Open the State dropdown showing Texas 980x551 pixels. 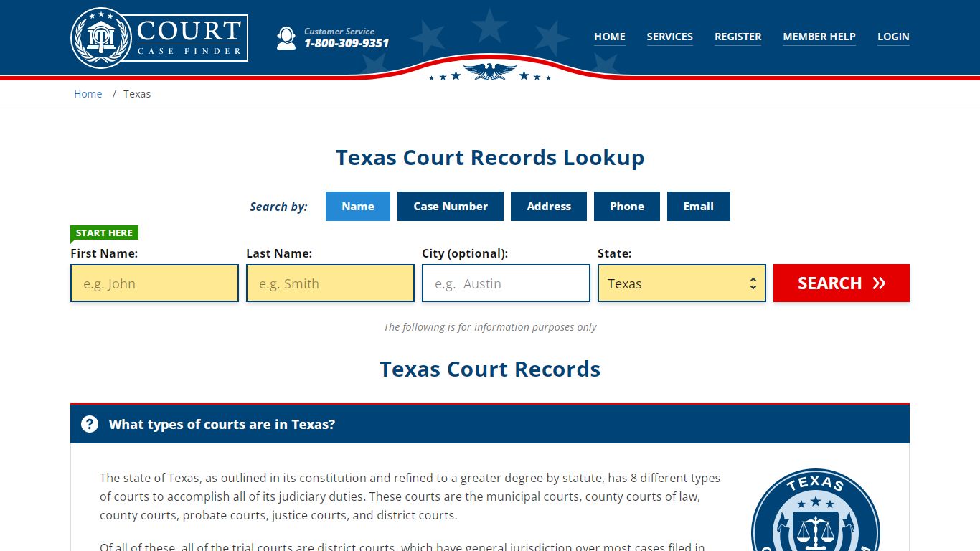click(682, 283)
